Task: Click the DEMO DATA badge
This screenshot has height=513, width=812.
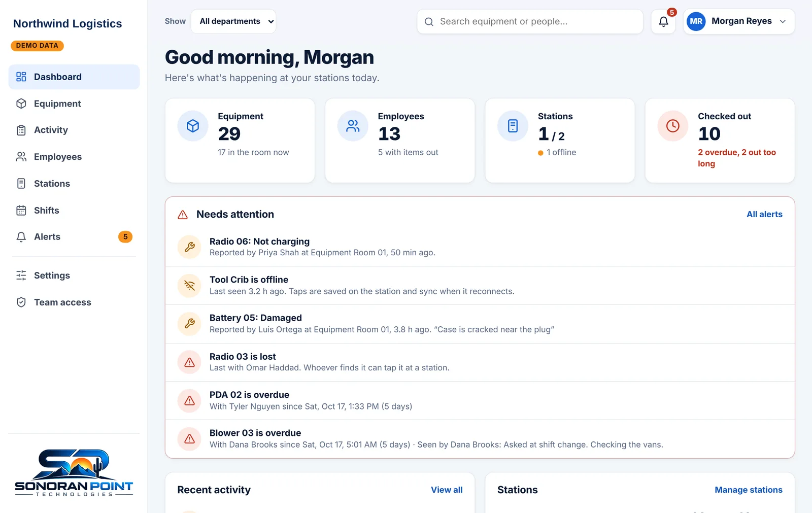Action: 37,46
